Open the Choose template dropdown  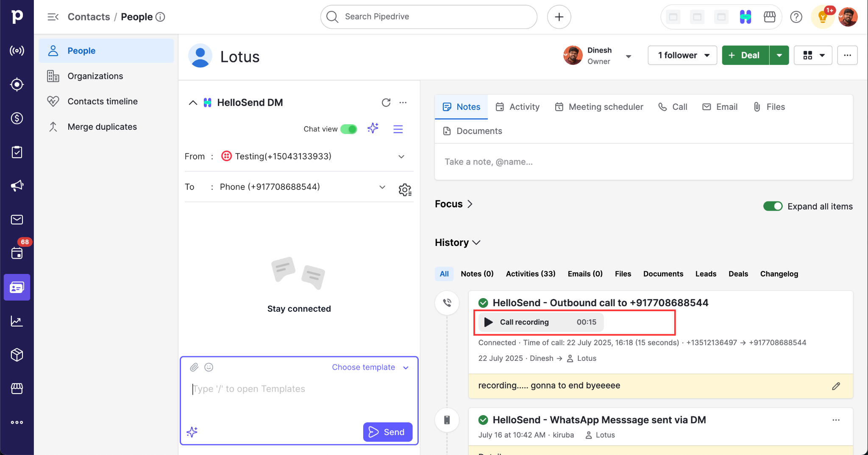[x=370, y=367]
